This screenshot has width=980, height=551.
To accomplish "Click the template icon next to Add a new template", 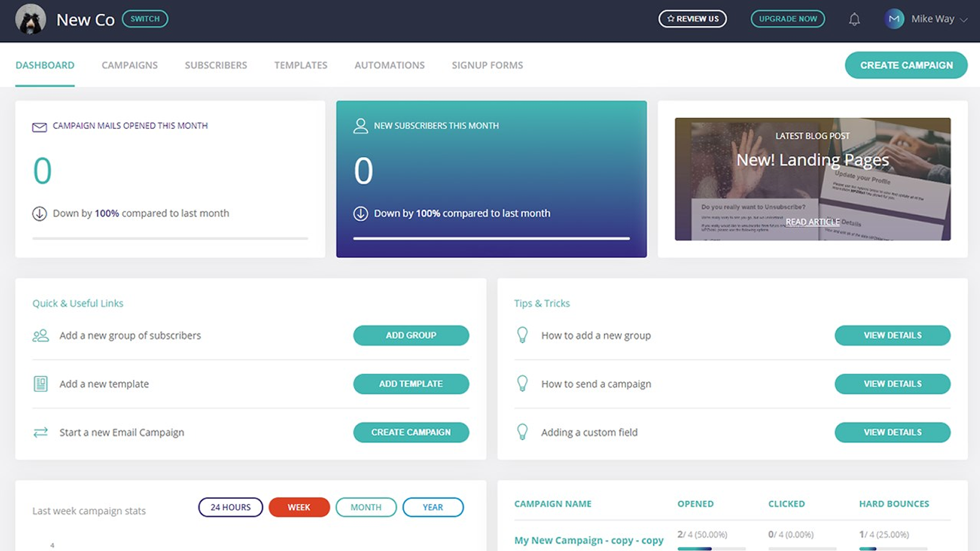I will tap(40, 384).
